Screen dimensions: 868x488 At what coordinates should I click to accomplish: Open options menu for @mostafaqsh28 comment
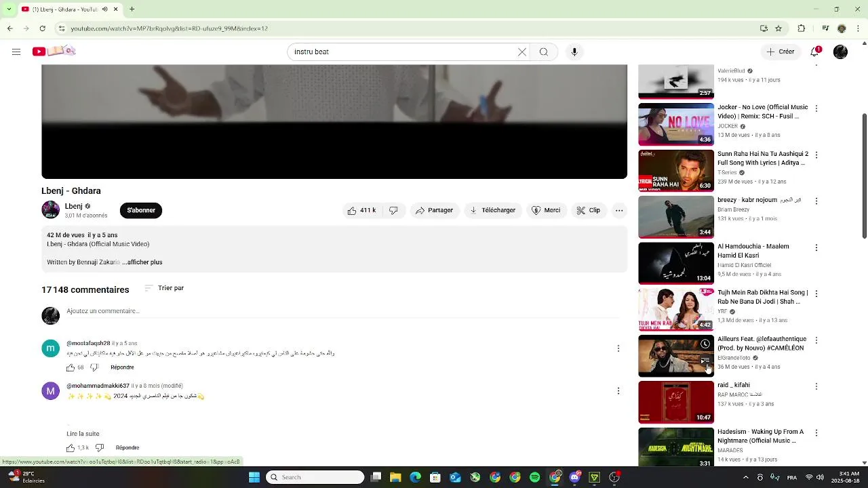tap(618, 348)
